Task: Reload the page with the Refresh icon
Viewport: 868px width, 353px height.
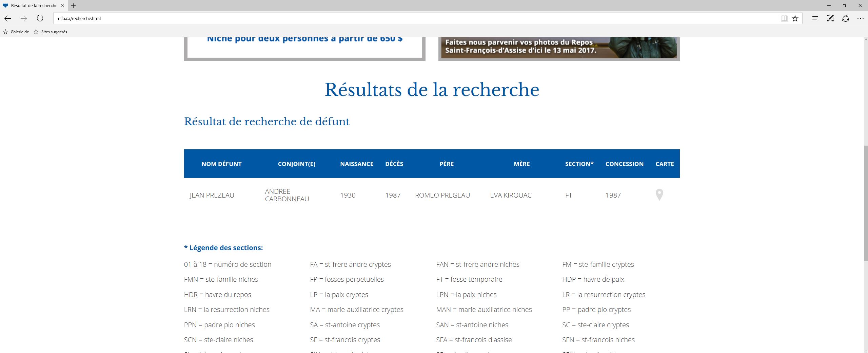Action: (x=40, y=18)
